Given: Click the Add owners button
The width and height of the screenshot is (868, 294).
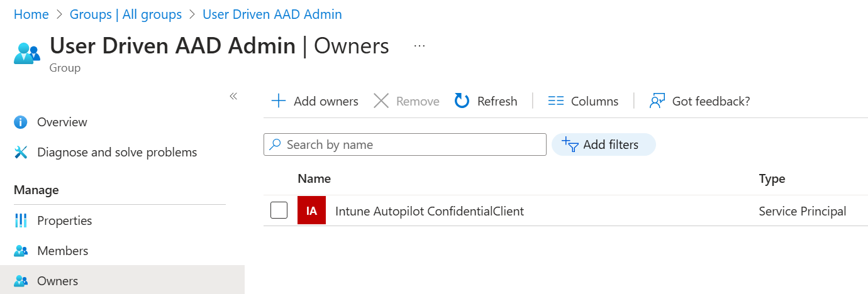Looking at the screenshot, I should click(x=314, y=101).
